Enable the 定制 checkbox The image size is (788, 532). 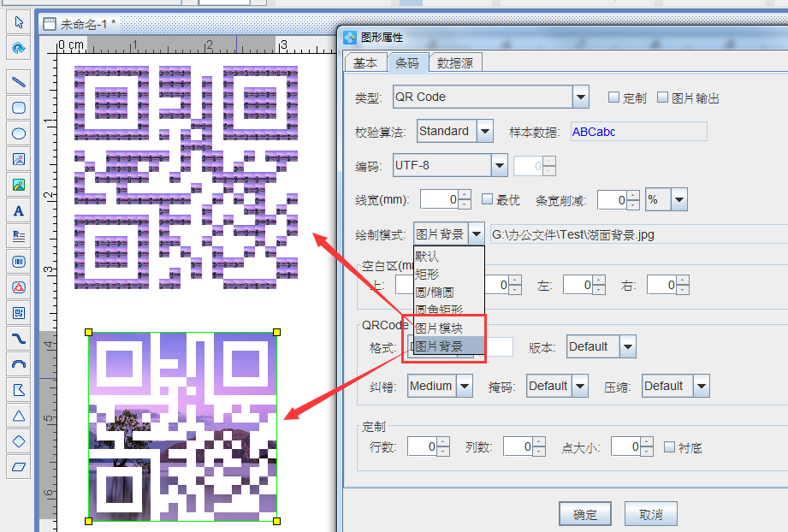tap(612, 97)
